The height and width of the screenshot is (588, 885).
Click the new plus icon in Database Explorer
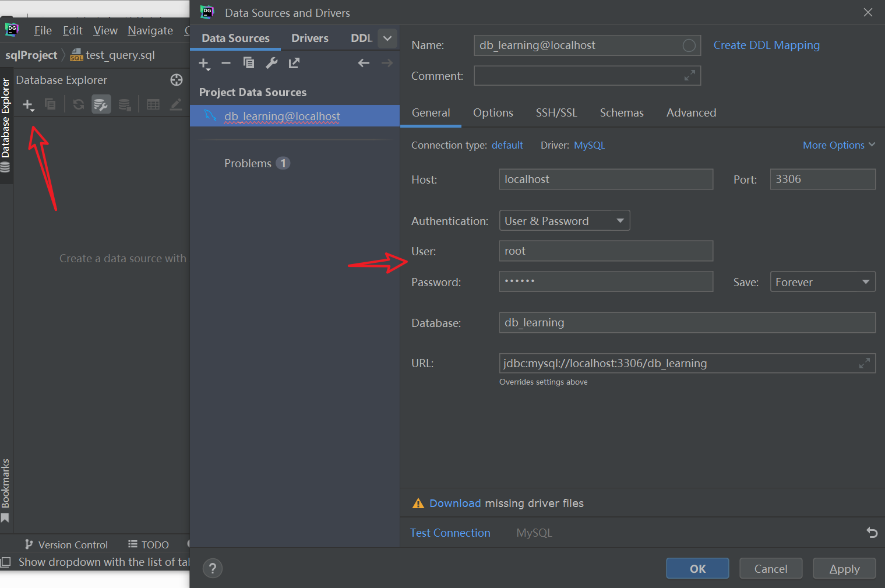28,105
